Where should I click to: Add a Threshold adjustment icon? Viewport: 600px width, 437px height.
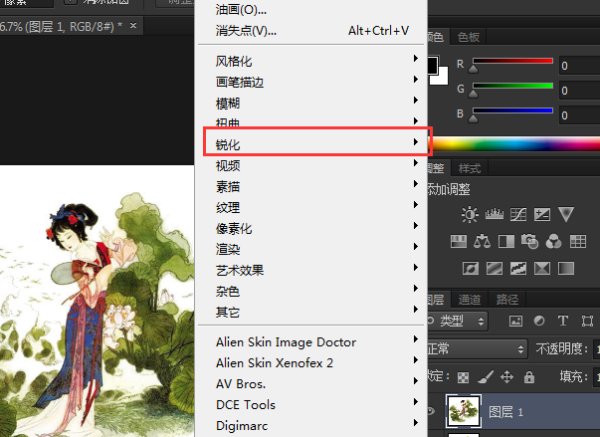pyautogui.click(x=518, y=269)
